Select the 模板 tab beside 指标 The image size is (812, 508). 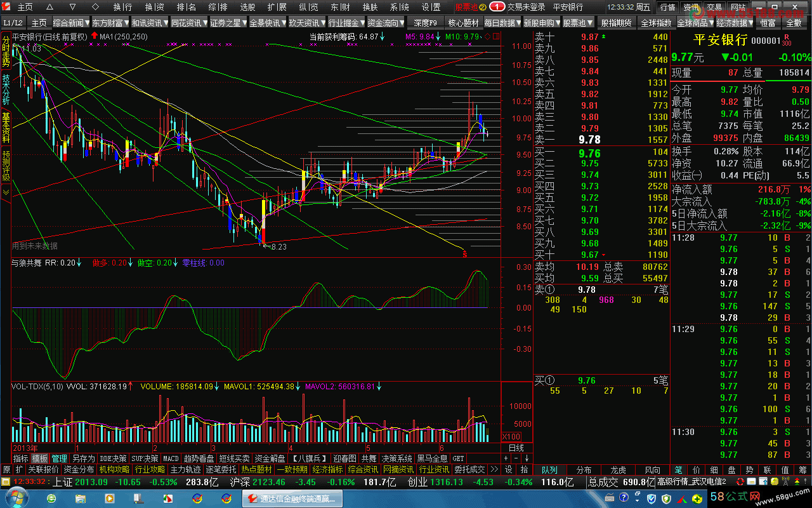40,458
